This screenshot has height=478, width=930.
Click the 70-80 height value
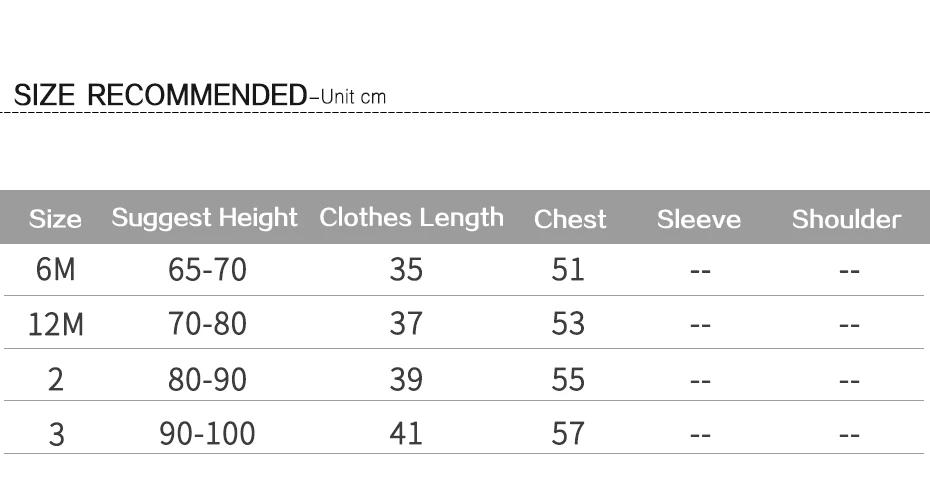point(207,325)
